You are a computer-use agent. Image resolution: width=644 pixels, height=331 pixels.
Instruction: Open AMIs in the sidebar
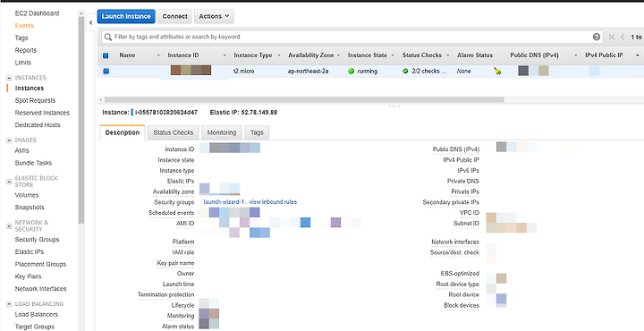click(x=21, y=150)
